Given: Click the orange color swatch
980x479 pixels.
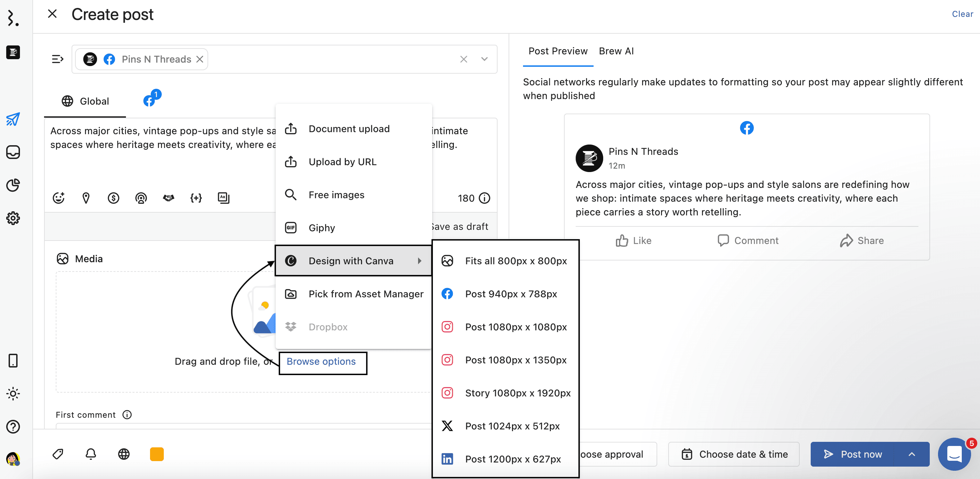Looking at the screenshot, I should (157, 454).
